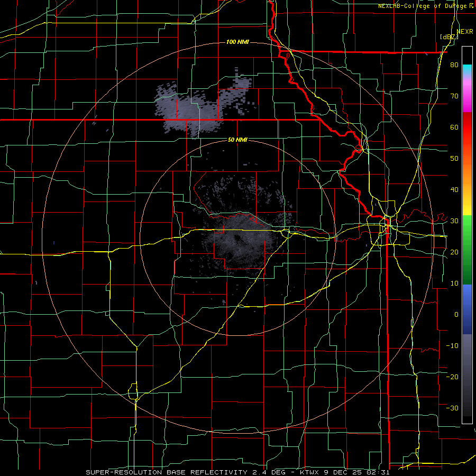Click the 50 value on the dBZ scale
The height and width of the screenshot is (476, 476).
(454, 159)
